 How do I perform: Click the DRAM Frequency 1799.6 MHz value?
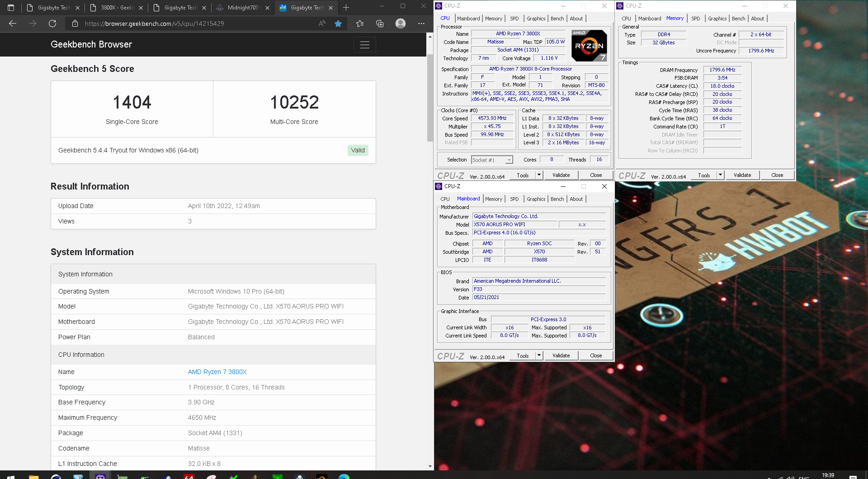pos(722,70)
